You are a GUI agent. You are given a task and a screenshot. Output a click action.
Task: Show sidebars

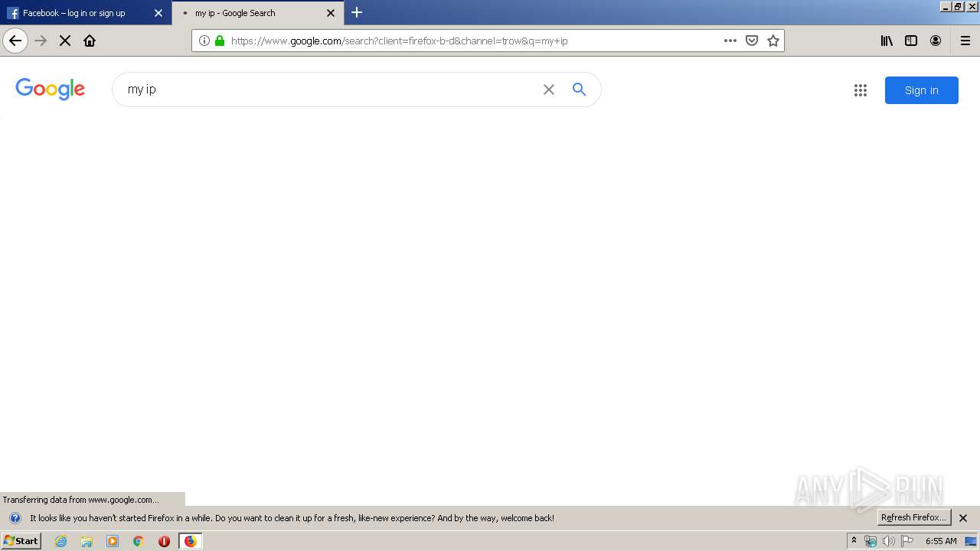pos(911,41)
